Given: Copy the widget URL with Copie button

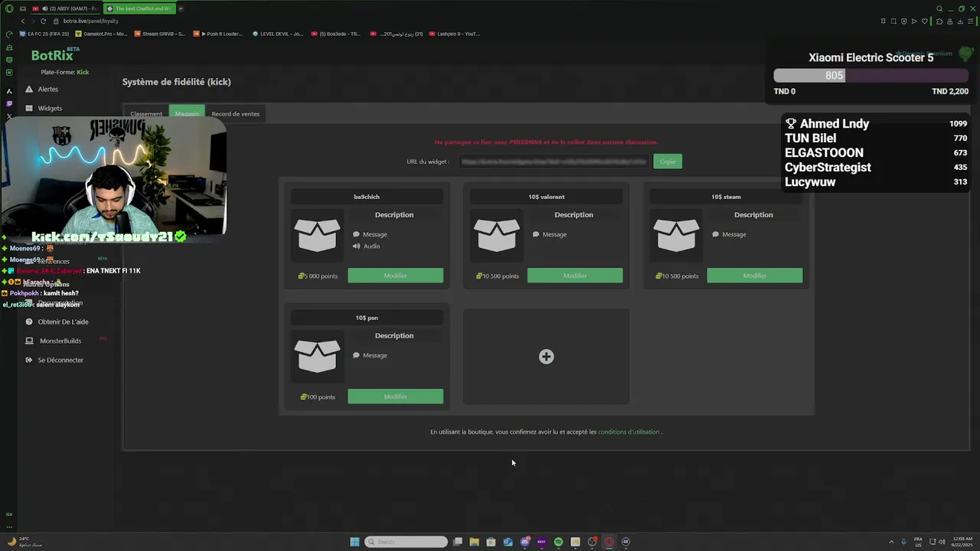Looking at the screenshot, I should 668,161.
